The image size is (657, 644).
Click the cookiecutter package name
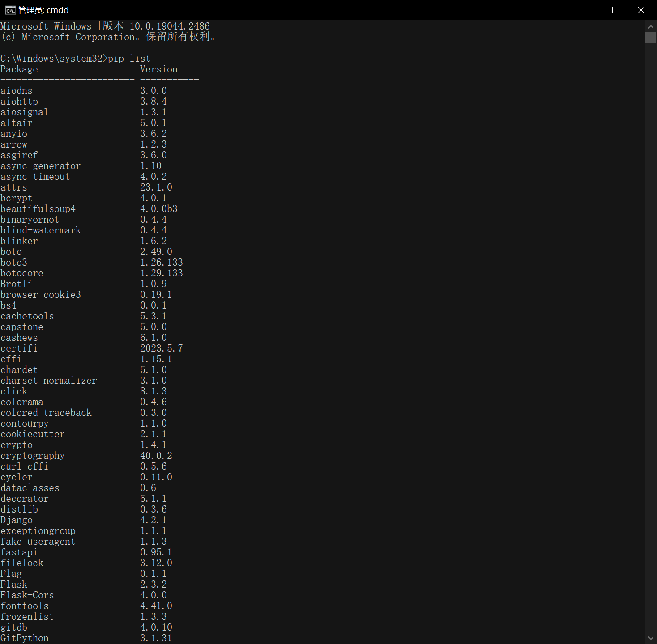(33, 434)
